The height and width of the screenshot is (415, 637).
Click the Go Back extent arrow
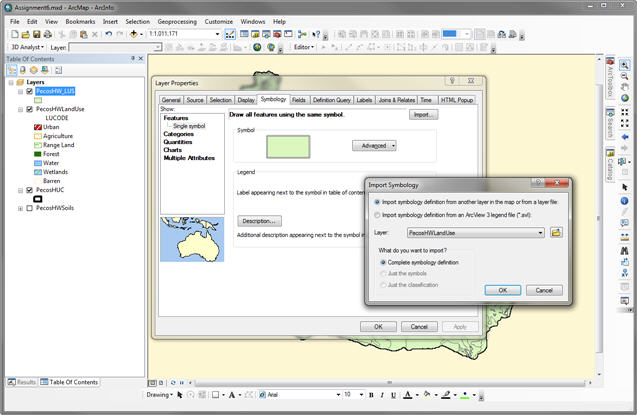[624, 137]
